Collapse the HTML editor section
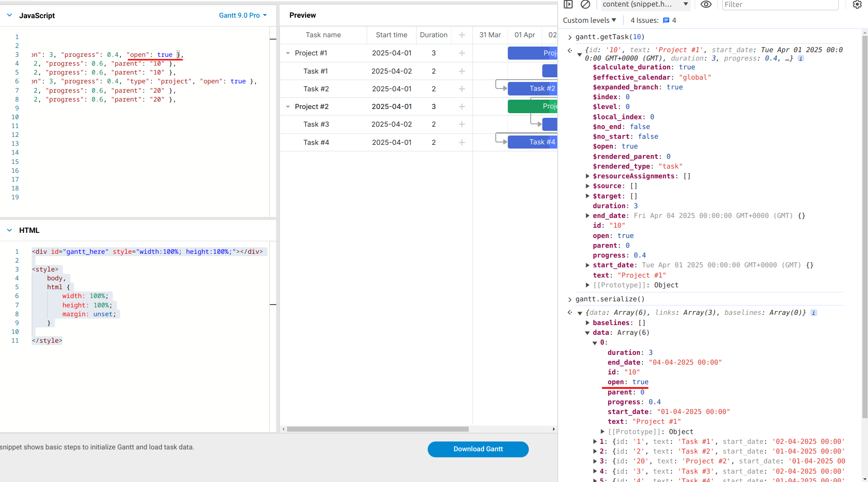This screenshot has height=482, width=868. click(x=9, y=230)
